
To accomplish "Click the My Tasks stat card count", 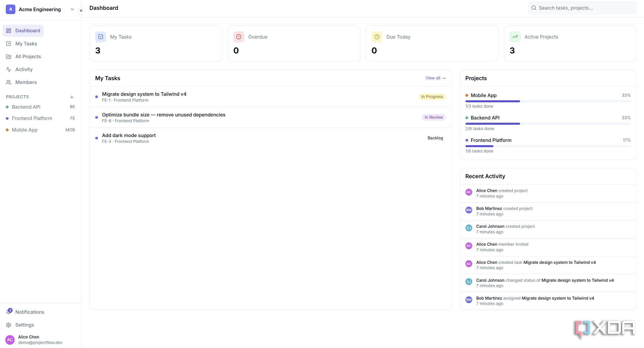I will click(98, 50).
